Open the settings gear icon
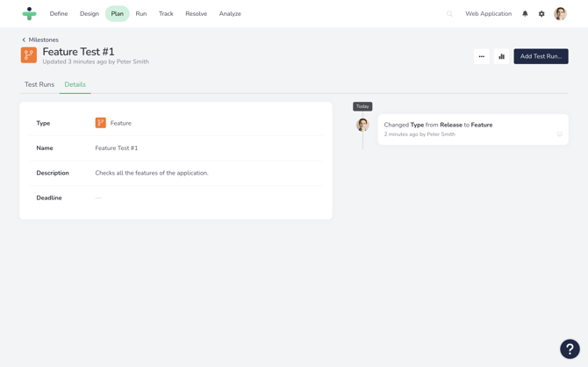588x367 pixels. pos(541,14)
